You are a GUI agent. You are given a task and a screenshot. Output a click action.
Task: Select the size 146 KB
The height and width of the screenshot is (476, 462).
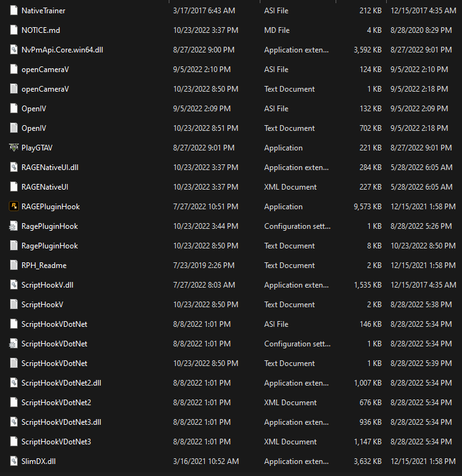(x=370, y=324)
